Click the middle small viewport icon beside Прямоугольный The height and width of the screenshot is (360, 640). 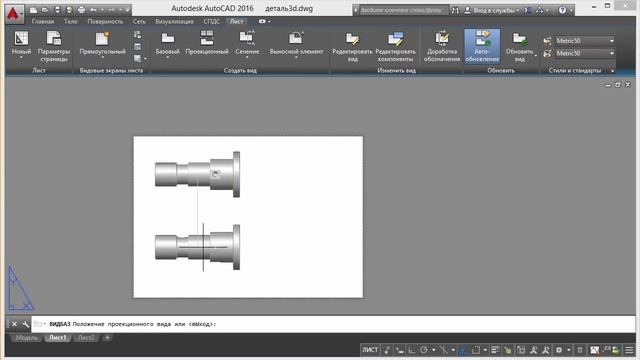(x=138, y=47)
